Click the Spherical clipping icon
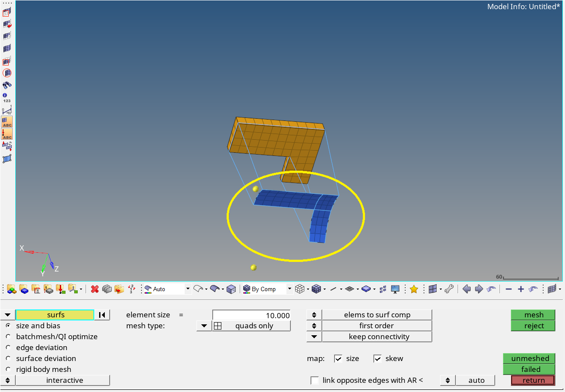Image resolution: width=565 pixels, height=392 pixels. (7, 73)
